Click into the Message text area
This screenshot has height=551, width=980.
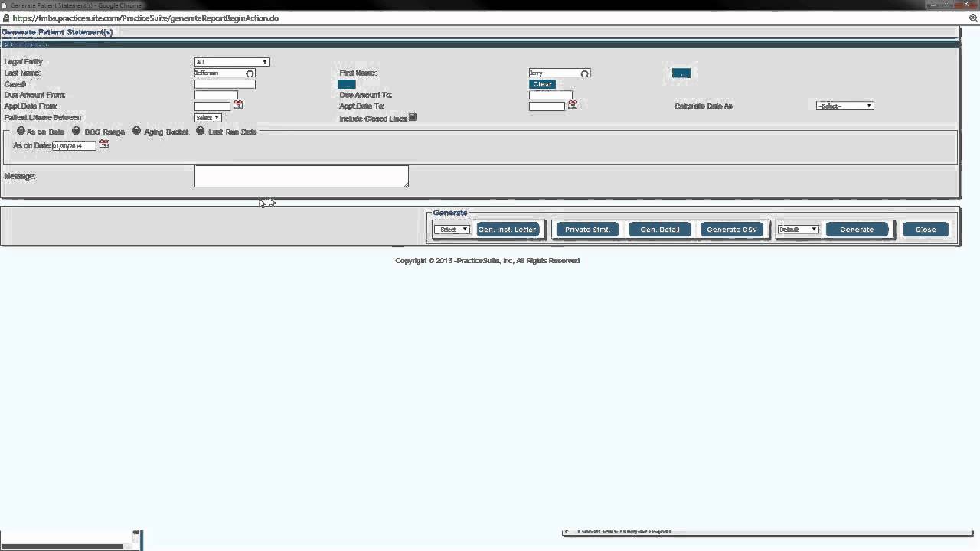pyautogui.click(x=302, y=176)
